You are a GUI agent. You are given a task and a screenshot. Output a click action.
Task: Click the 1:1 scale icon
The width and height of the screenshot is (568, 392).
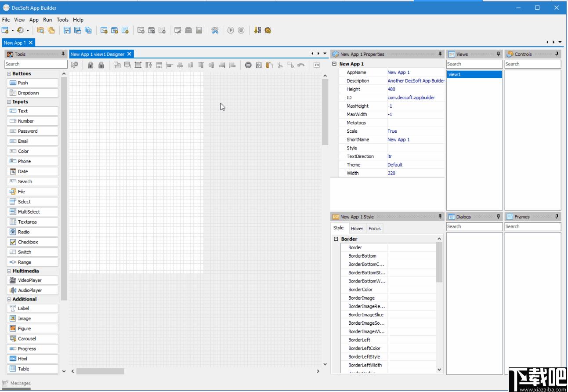316,65
